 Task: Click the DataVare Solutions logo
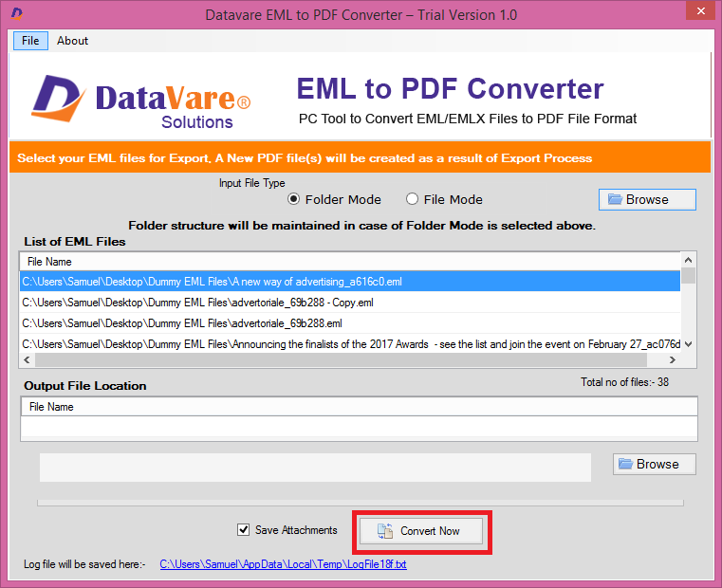pos(141,101)
